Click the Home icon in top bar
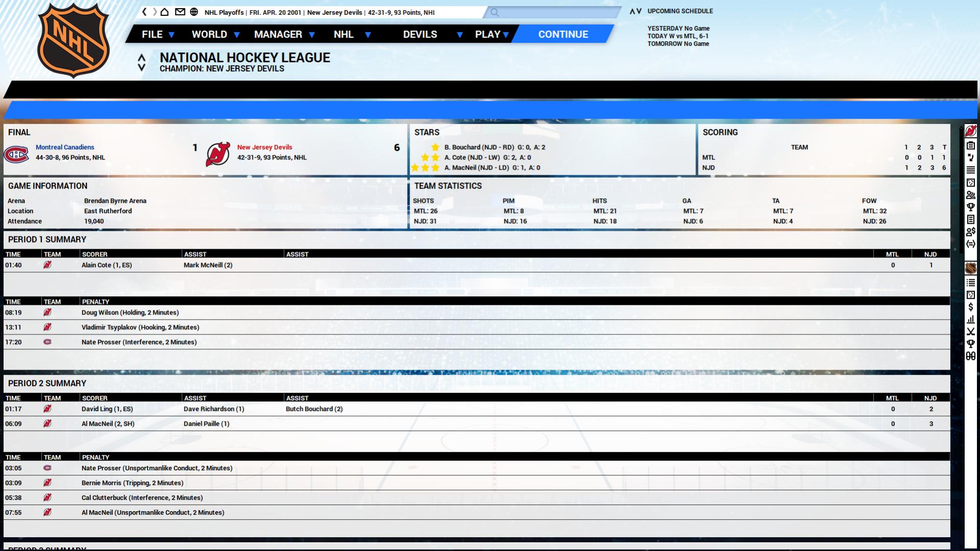 (164, 12)
